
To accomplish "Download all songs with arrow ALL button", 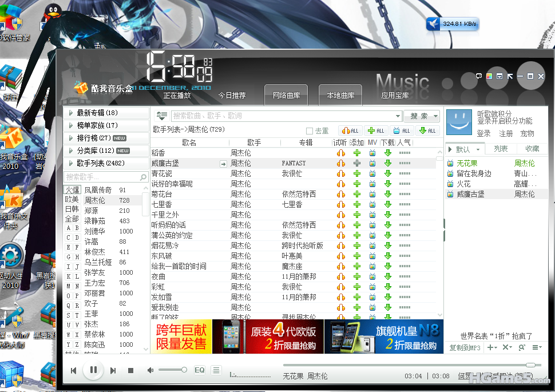I will pyautogui.click(x=427, y=130).
